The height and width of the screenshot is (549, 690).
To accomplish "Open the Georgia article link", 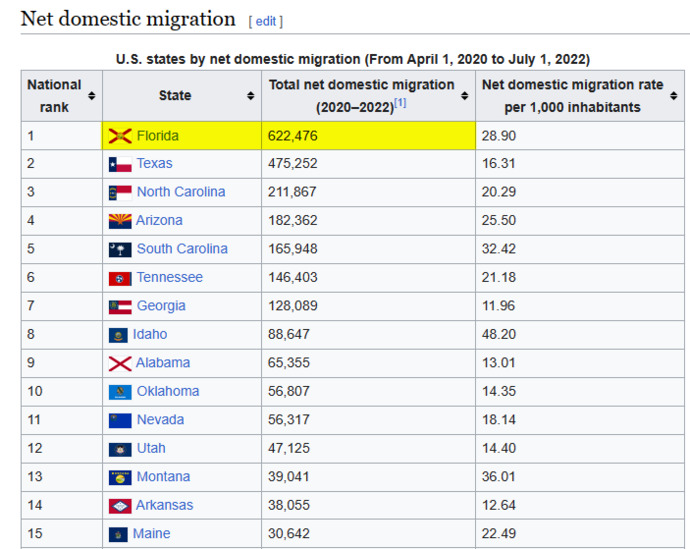I will (x=161, y=306).
